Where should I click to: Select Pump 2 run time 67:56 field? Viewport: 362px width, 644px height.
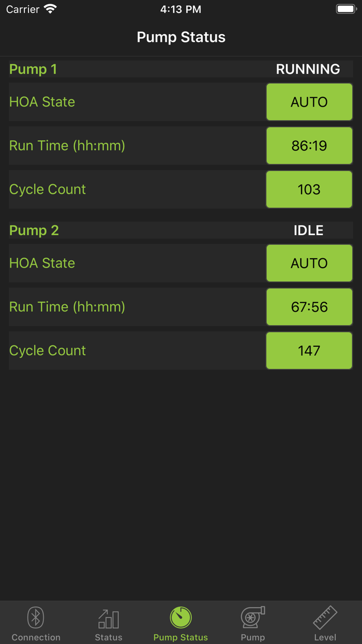tap(309, 307)
